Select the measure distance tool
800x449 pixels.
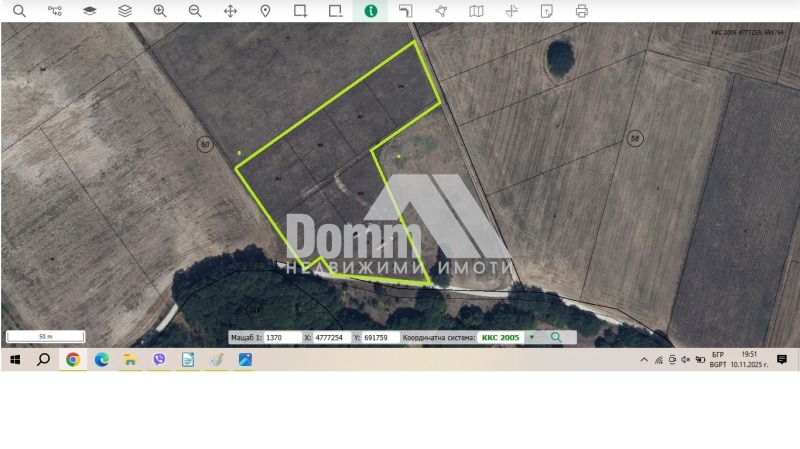click(x=406, y=11)
